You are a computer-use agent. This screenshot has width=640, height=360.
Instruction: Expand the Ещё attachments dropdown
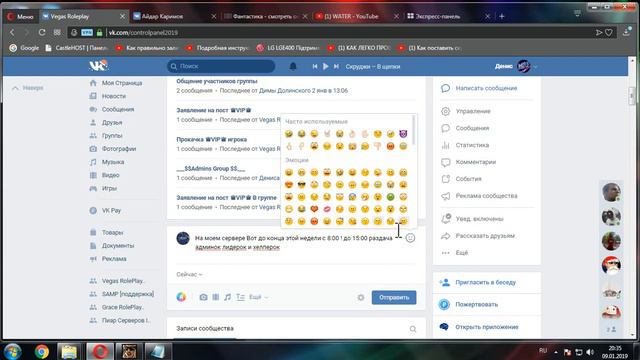[259, 297]
